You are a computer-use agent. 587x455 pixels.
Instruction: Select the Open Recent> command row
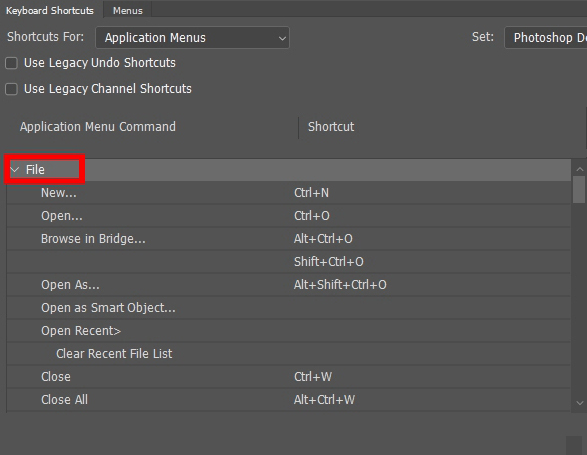(x=289, y=331)
